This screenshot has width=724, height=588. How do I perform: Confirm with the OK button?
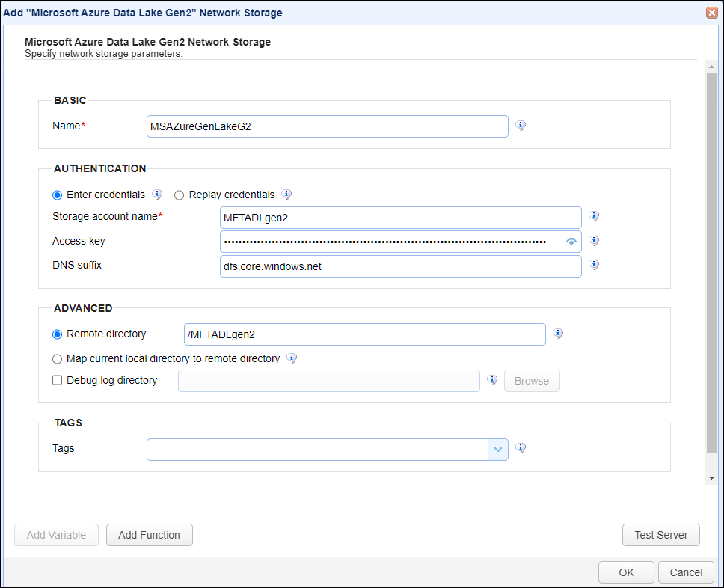[626, 573]
